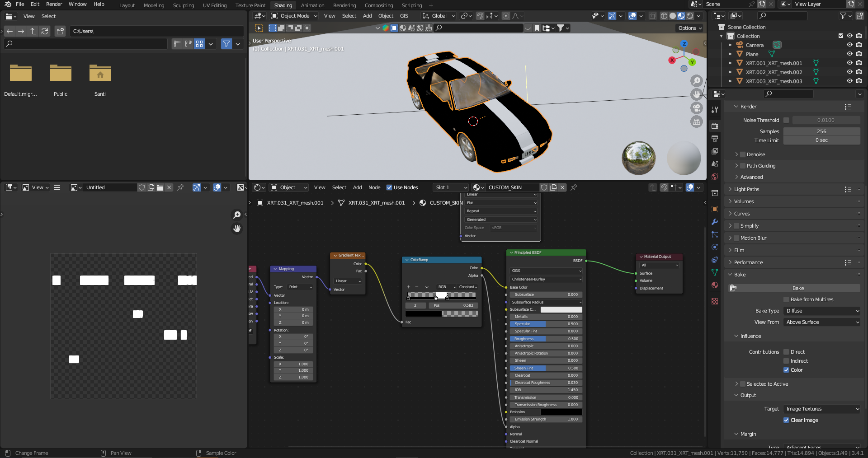Enable the Indirect contribution checkbox
The image size is (868, 458).
[786, 361]
